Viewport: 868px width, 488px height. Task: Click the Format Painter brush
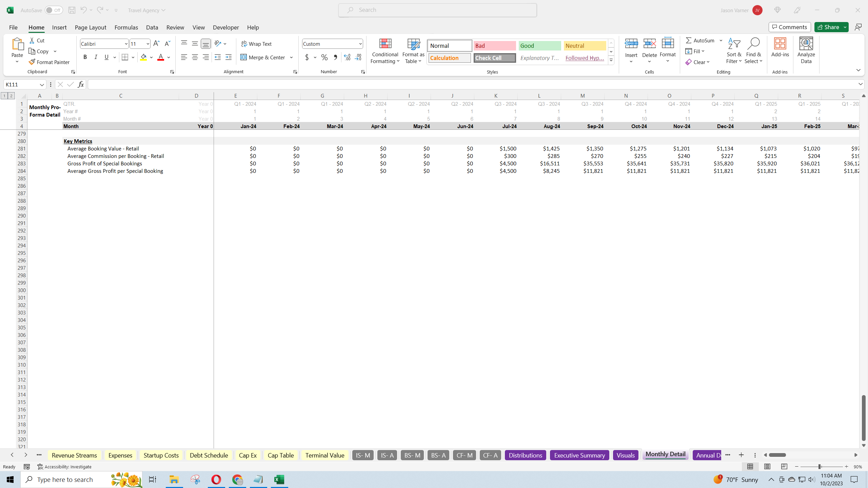click(32, 62)
